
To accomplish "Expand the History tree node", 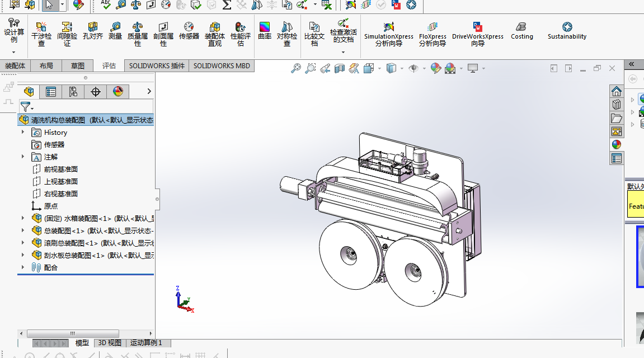I will [23, 132].
